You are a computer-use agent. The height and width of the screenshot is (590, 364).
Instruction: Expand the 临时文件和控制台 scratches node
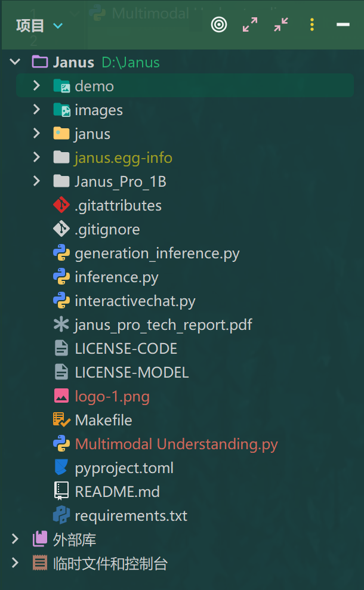[x=16, y=563]
